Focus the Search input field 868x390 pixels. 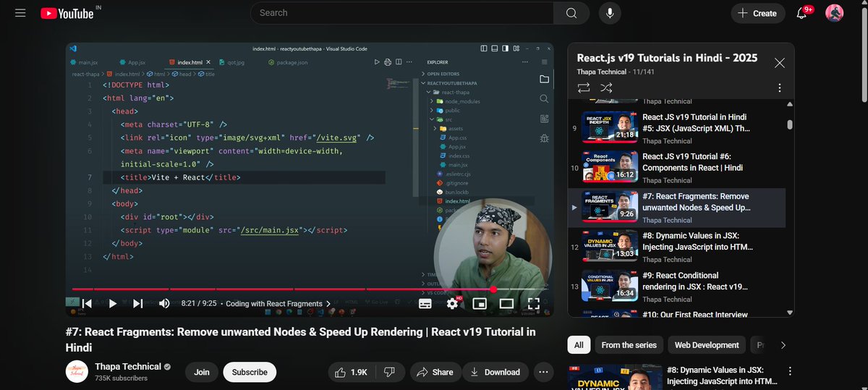pyautogui.click(x=402, y=13)
